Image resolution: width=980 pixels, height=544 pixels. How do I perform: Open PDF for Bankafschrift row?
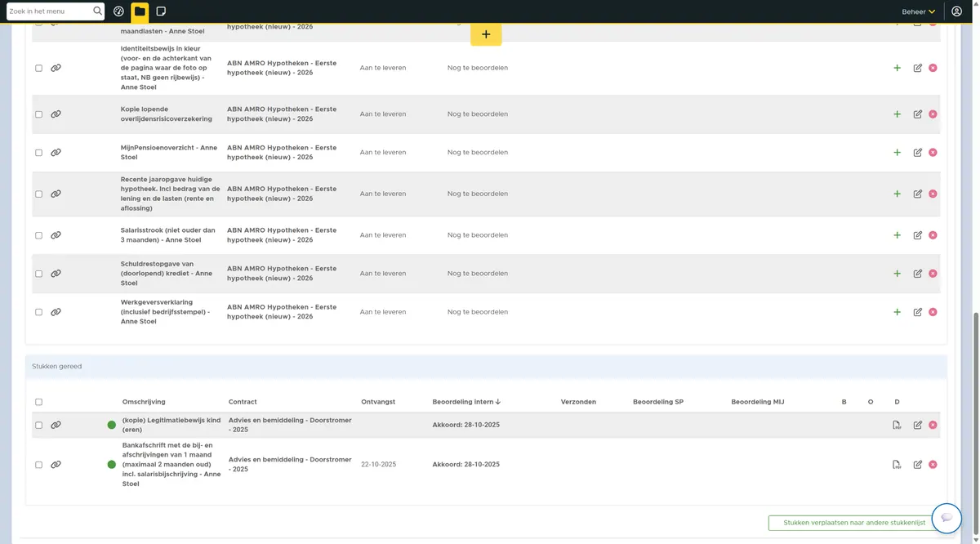click(x=897, y=465)
